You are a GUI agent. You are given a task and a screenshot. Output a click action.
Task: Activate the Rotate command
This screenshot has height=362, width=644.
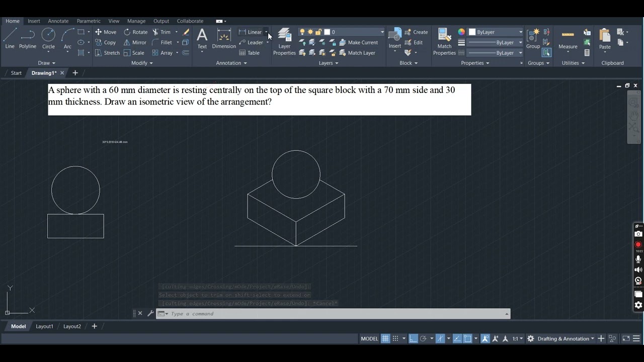point(136,32)
